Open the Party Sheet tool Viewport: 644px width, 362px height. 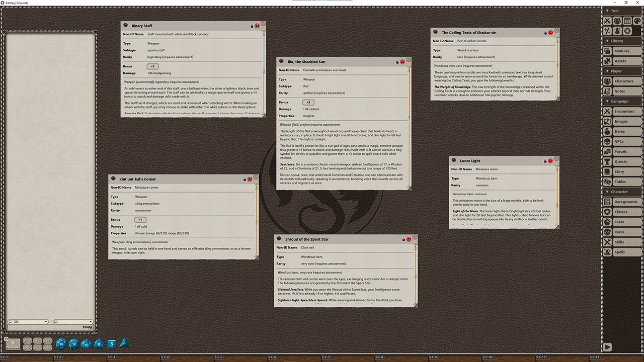617,21
